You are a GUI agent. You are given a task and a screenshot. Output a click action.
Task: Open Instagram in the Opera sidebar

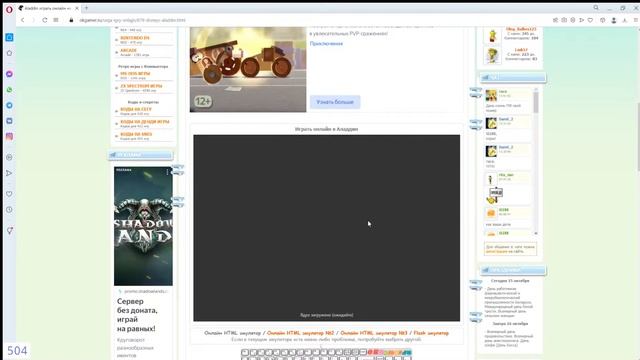pyautogui.click(x=9, y=136)
